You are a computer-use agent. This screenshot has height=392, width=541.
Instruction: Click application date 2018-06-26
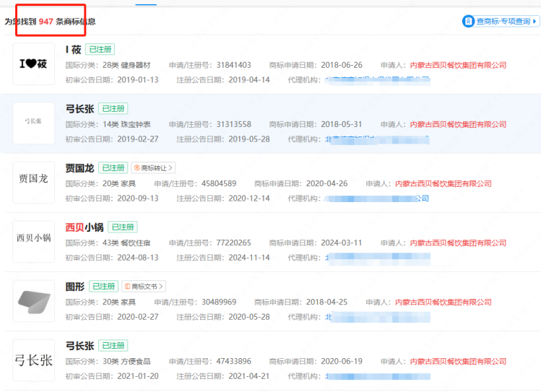[x=342, y=65]
